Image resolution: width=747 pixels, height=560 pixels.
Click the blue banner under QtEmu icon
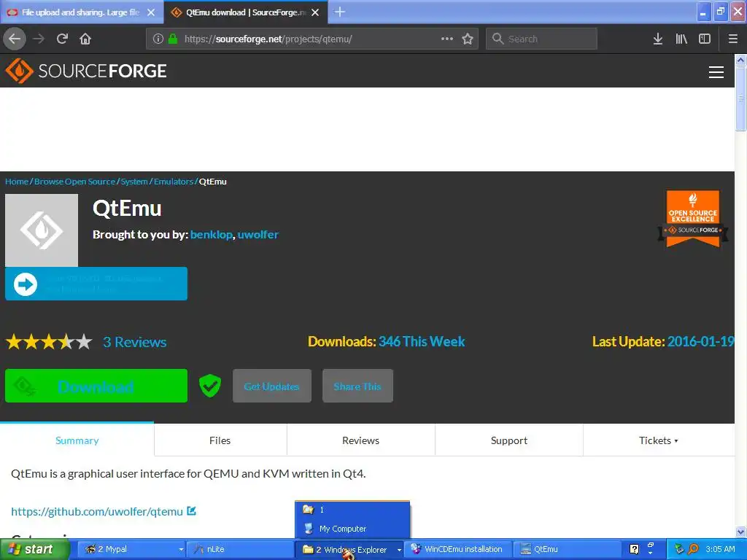tap(96, 284)
